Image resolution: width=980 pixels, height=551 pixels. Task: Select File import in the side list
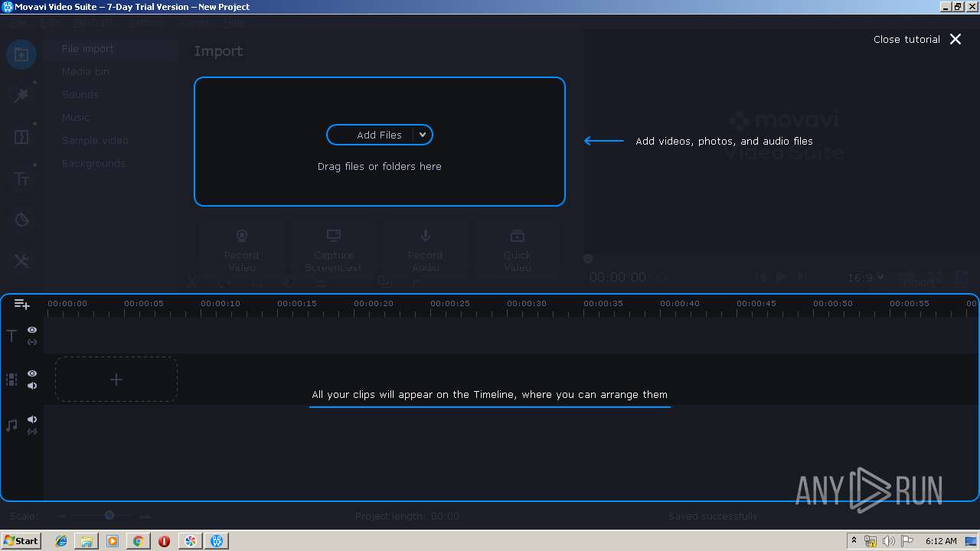[x=110, y=48]
